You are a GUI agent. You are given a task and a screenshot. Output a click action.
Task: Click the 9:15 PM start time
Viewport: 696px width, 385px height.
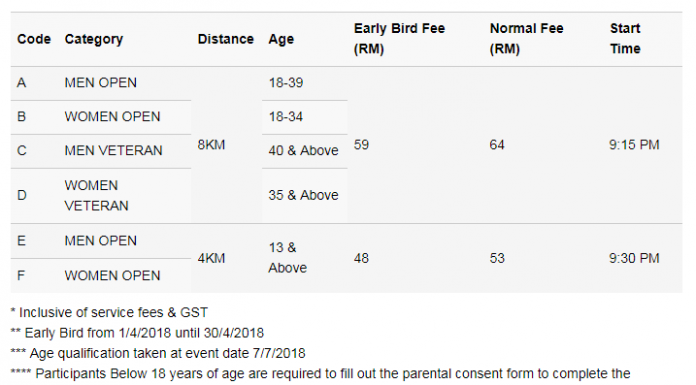pos(634,145)
